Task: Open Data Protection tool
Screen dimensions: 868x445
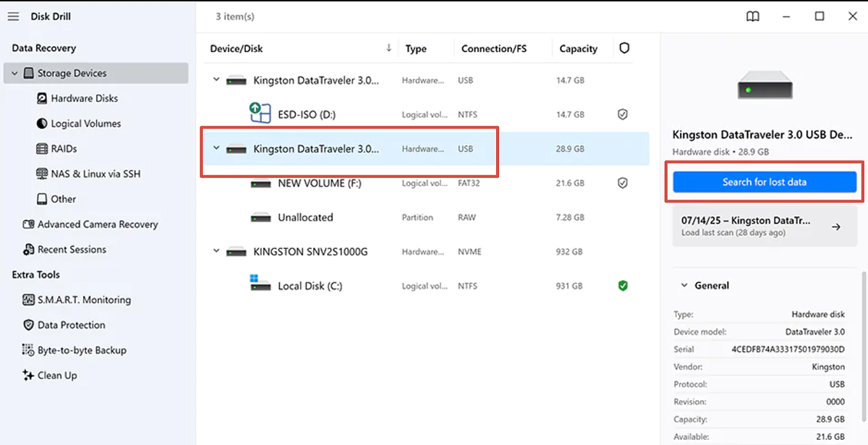Action: tap(72, 325)
